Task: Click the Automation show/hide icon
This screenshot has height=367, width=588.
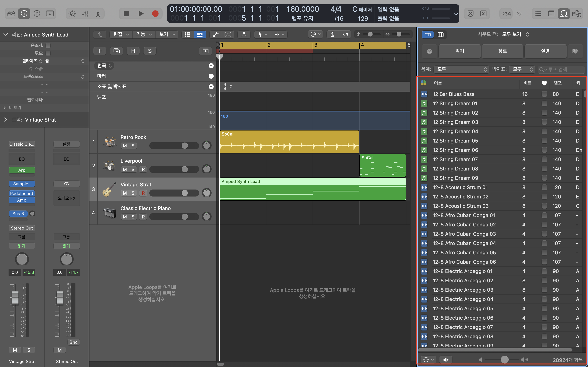Action: click(x=215, y=35)
